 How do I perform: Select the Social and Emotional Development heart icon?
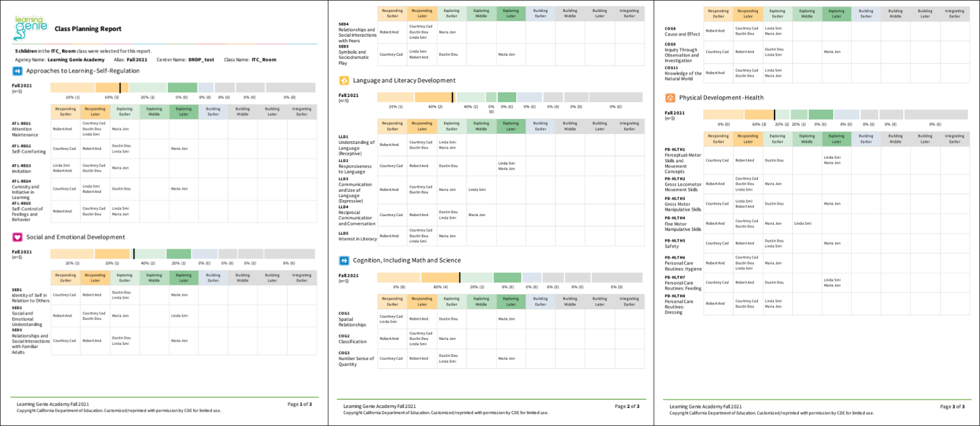(17, 237)
